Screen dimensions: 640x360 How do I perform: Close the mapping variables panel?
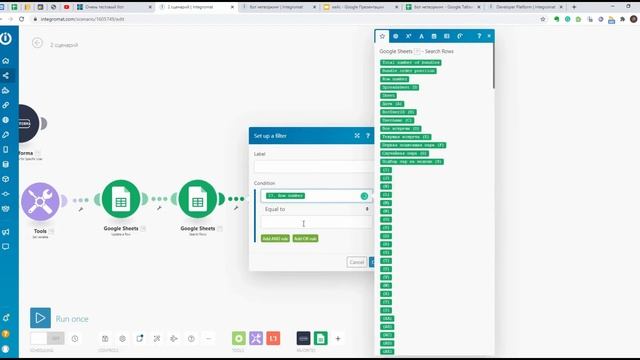[x=489, y=36]
